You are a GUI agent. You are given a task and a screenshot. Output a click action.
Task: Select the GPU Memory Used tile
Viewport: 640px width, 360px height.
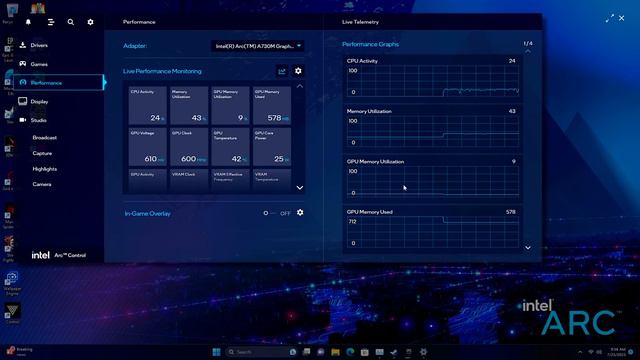272,105
